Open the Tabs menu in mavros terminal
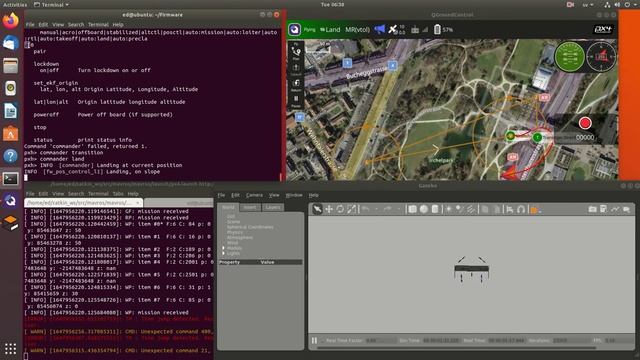Viewport: 640px width, 360px height. pyautogui.click(x=118, y=193)
